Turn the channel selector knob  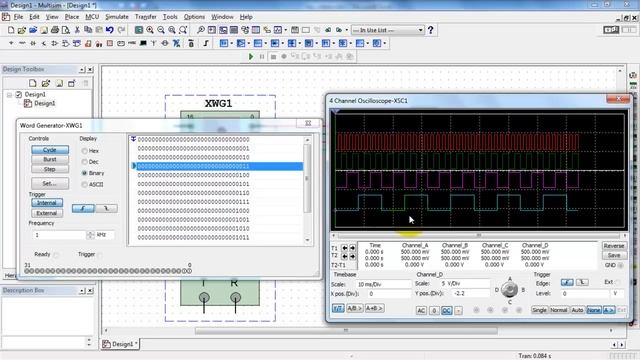509,289
